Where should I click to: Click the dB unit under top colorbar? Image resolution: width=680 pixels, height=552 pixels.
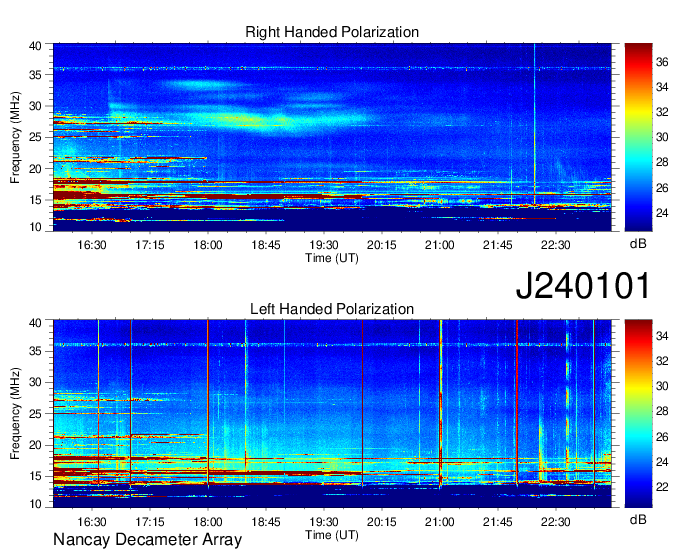coord(638,244)
